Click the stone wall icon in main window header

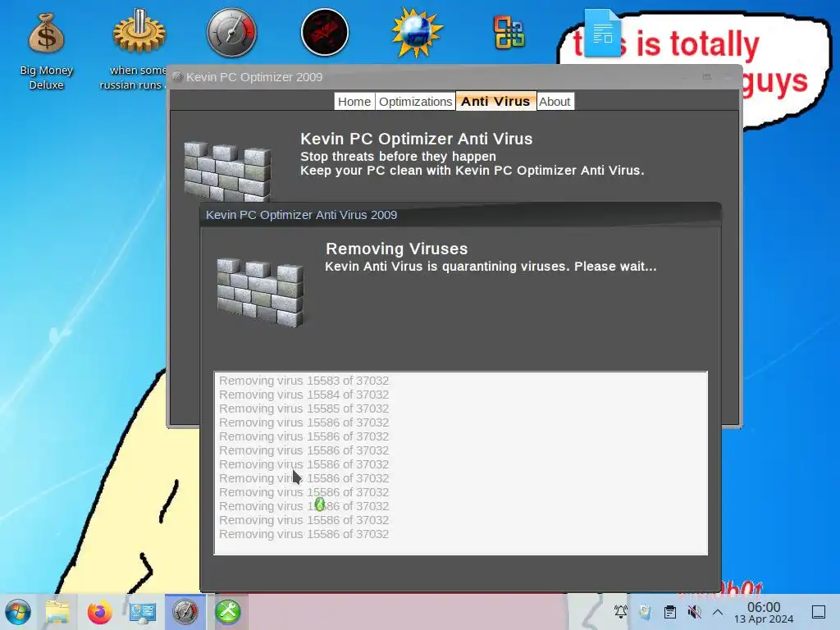[x=227, y=171]
